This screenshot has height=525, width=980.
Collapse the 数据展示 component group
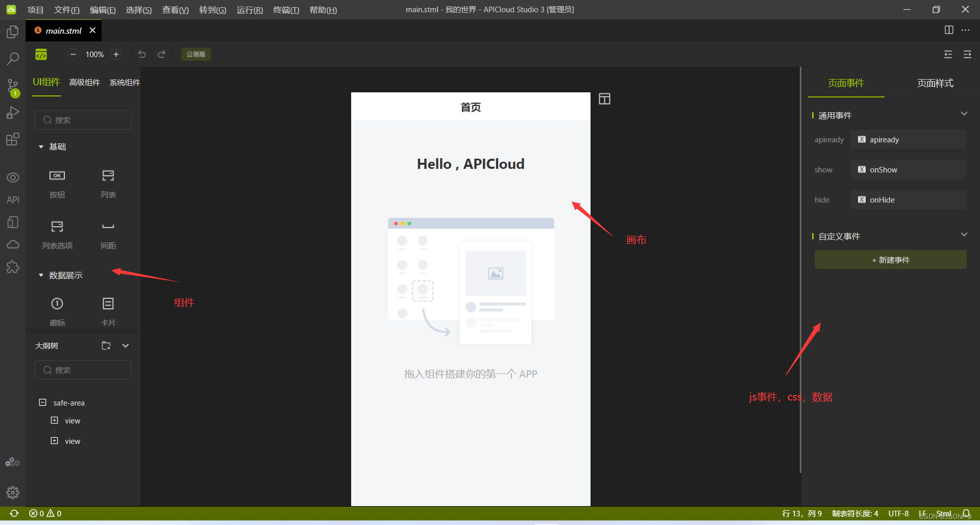pos(41,276)
